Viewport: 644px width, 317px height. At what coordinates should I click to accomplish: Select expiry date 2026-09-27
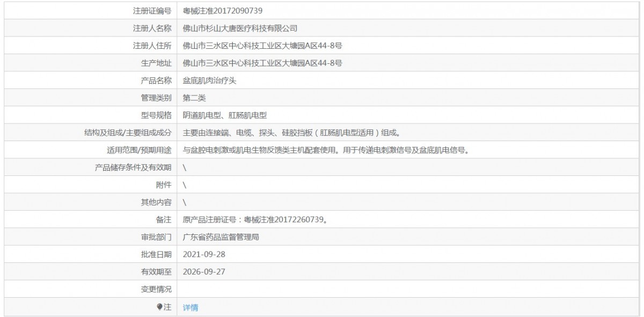[204, 272]
